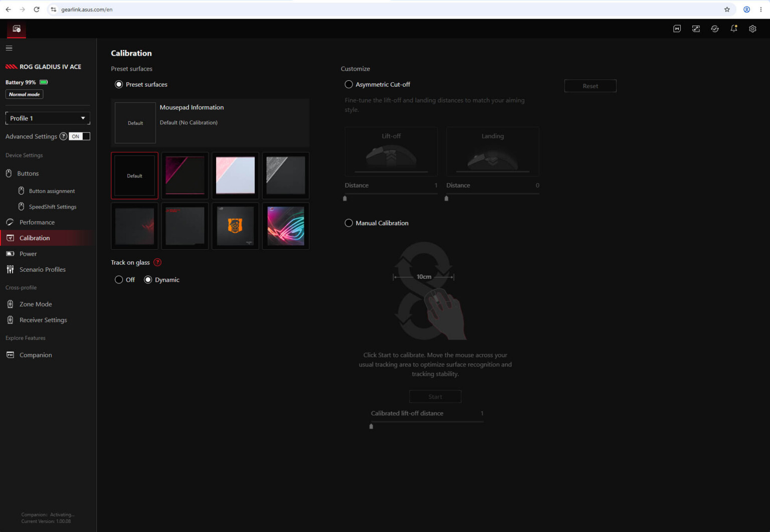Click the Advanced Settings help icon
Screen dimensions: 770x532
pyautogui.click(x=63, y=136)
